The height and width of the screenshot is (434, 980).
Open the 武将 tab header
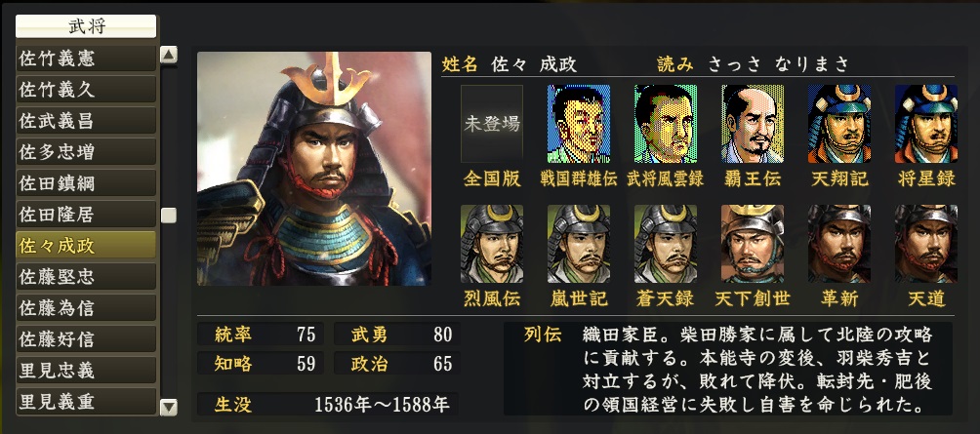point(86,26)
